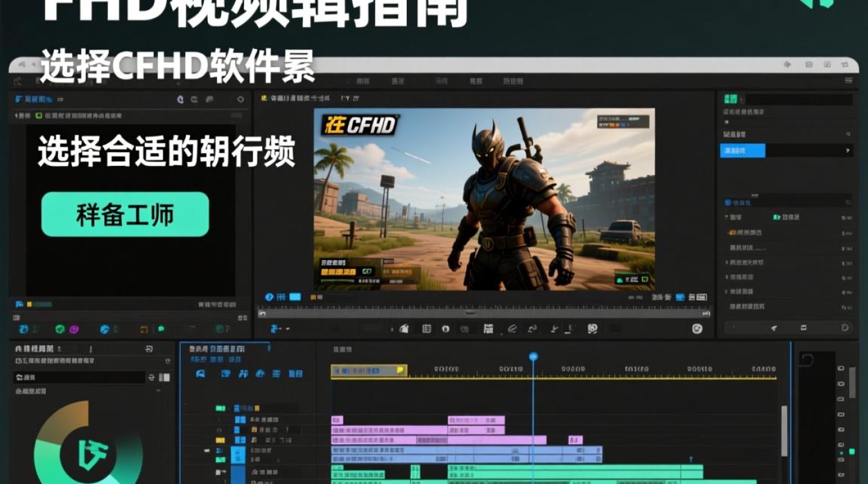
Task: Click the timeline's vertical scrollbar
Action: point(784,431)
